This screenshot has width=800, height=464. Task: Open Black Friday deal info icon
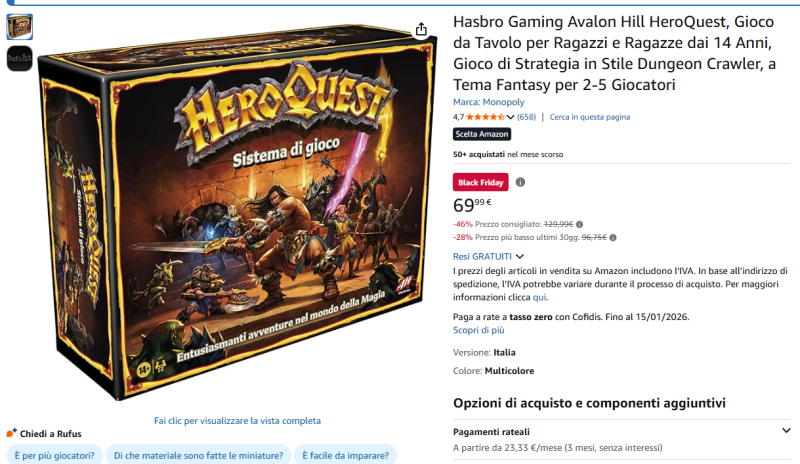pos(520,182)
